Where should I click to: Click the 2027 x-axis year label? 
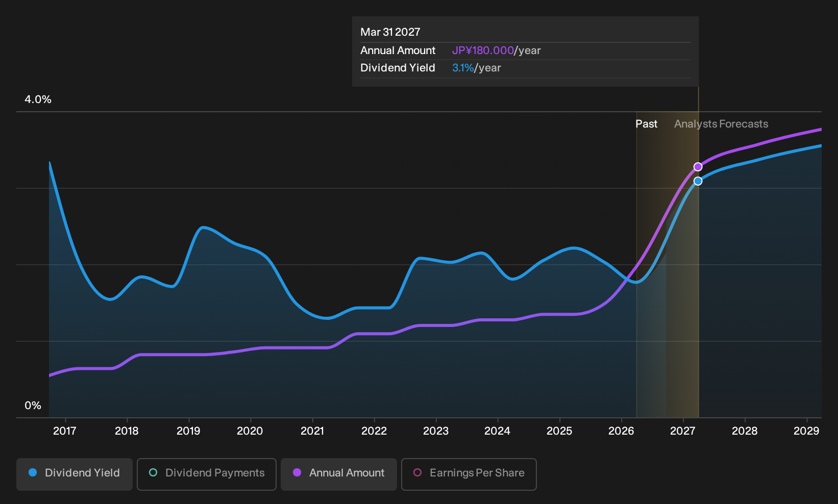(x=682, y=431)
